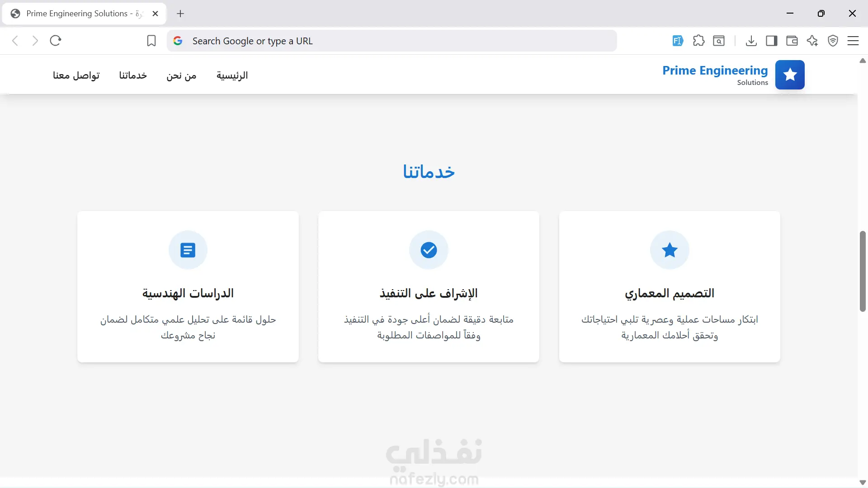Bookmark this page with bookmark icon
The height and width of the screenshot is (488, 868).
(x=151, y=41)
